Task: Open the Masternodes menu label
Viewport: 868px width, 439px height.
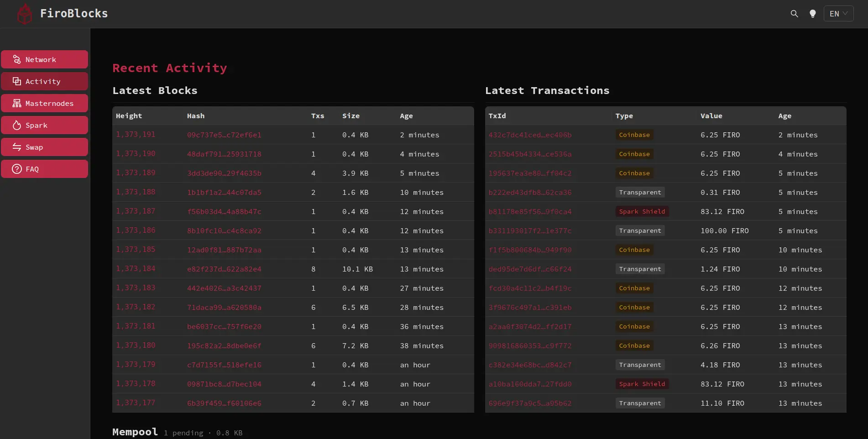Action: click(x=49, y=103)
